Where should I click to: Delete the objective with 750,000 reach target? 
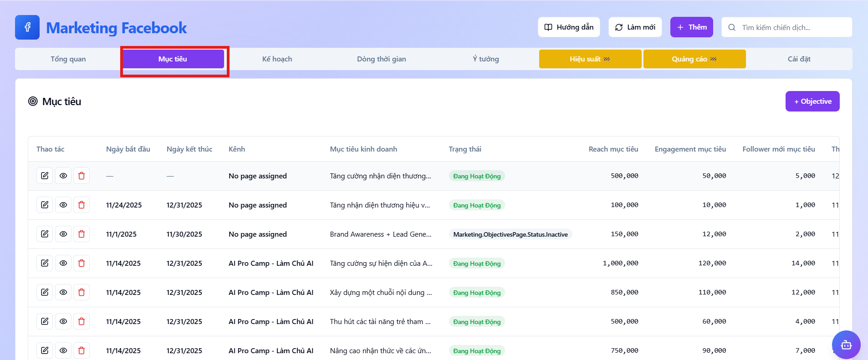point(82,350)
